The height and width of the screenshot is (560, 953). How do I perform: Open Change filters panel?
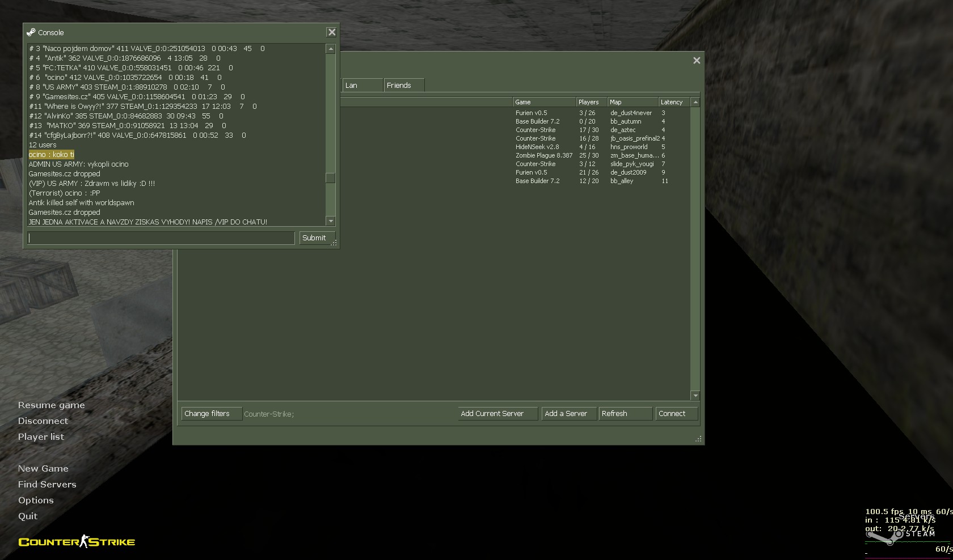coord(211,414)
